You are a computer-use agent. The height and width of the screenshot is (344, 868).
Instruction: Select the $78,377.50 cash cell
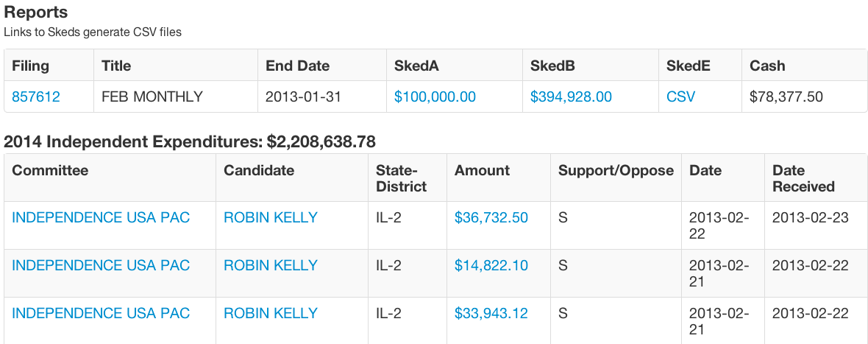(x=786, y=96)
